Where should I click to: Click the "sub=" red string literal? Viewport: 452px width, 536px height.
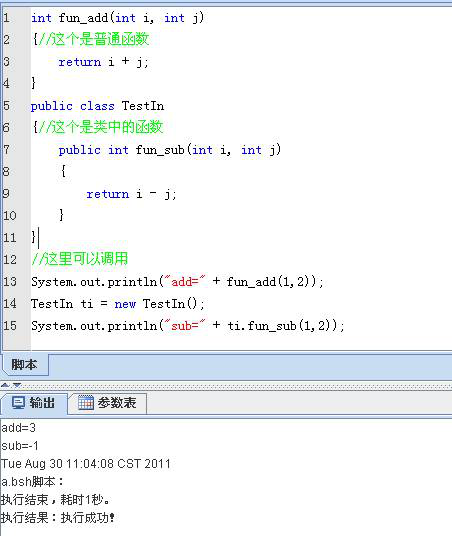click(x=185, y=325)
